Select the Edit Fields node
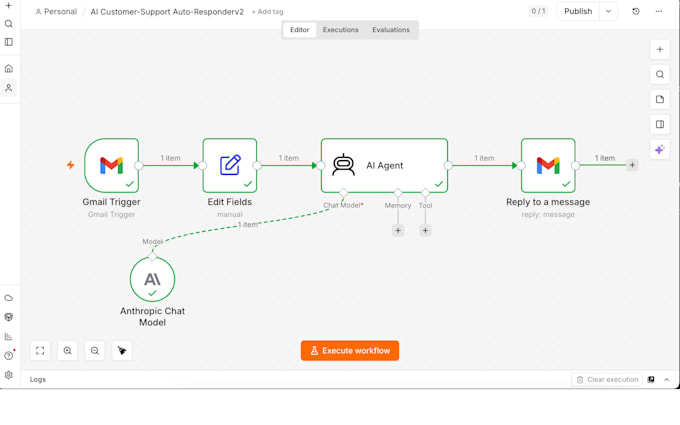This screenshot has width=680, height=425. coord(230,165)
